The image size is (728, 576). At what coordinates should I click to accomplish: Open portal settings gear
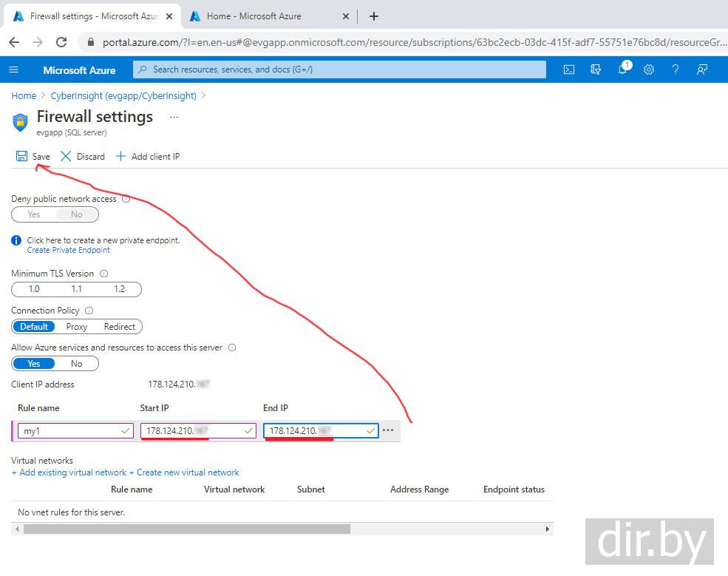pyautogui.click(x=649, y=70)
